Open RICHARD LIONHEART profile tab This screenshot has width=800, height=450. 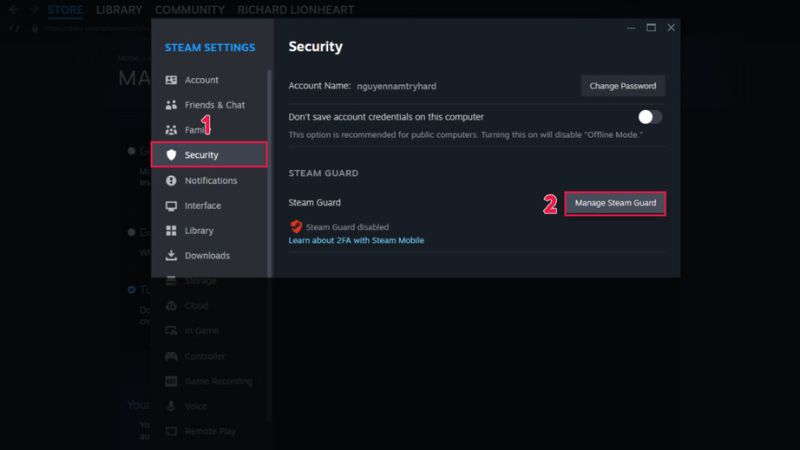click(x=295, y=10)
